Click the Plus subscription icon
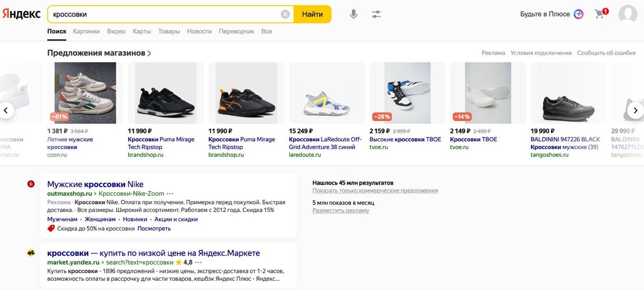This screenshot has width=644, height=290. (579, 14)
